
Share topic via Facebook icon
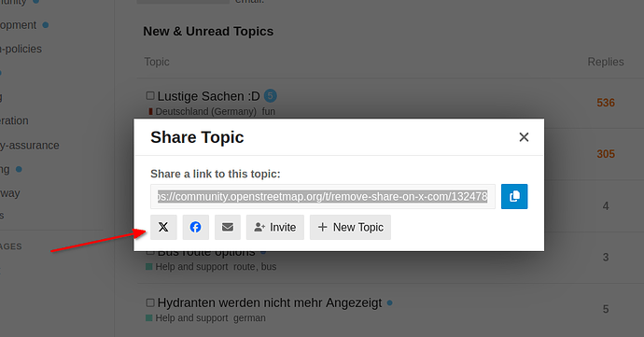pos(195,227)
